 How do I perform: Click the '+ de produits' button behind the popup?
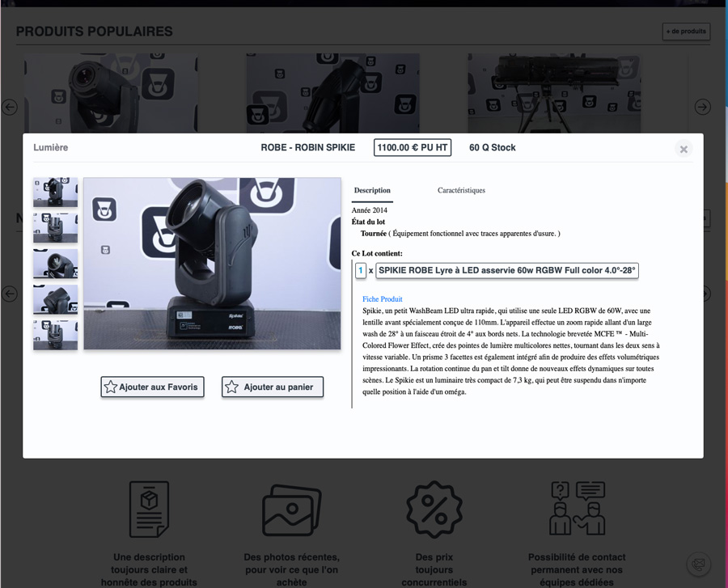686,31
